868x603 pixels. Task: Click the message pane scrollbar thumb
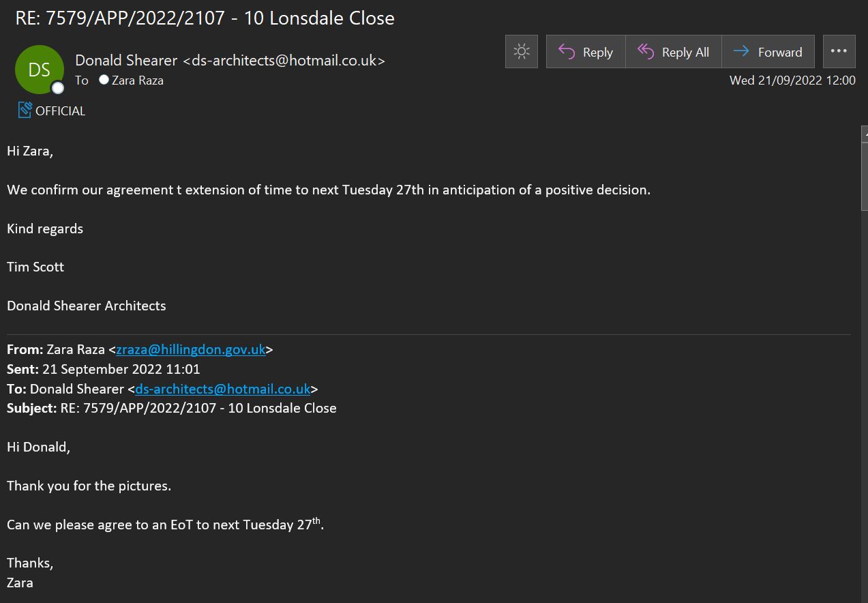tap(864, 171)
